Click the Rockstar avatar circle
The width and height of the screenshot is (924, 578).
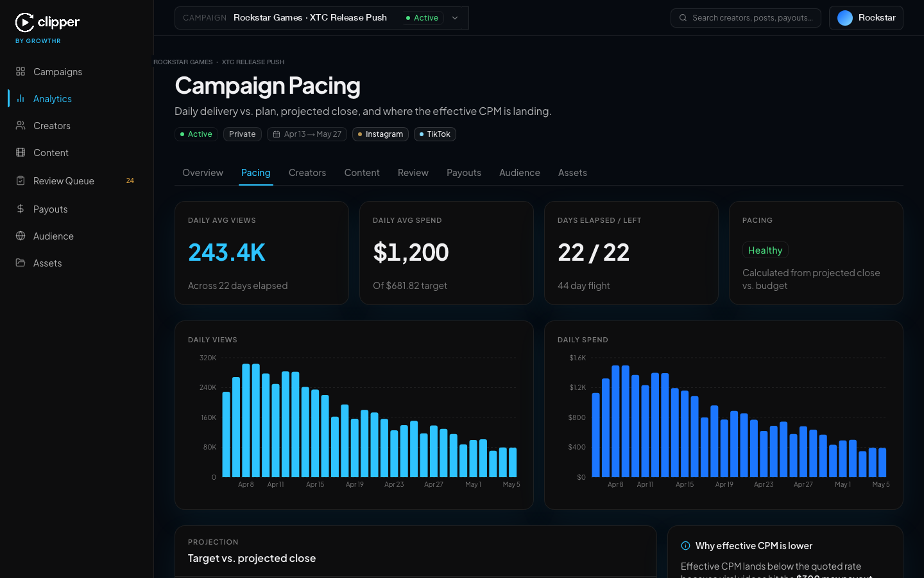[x=845, y=18]
